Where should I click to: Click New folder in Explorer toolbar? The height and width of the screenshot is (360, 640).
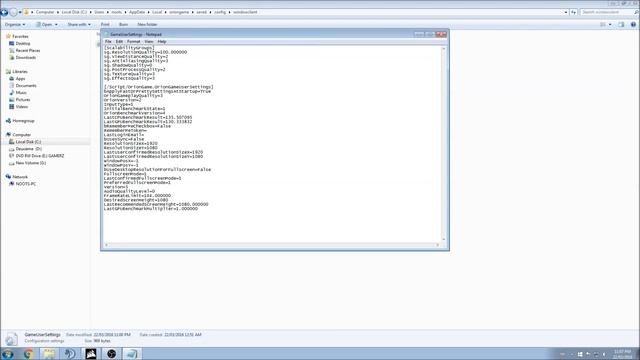[147, 24]
